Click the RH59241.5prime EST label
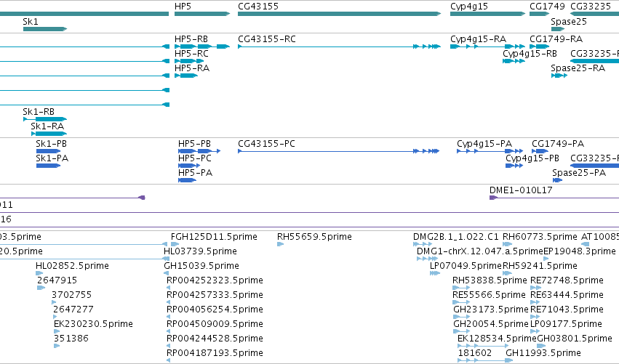 click(540, 266)
